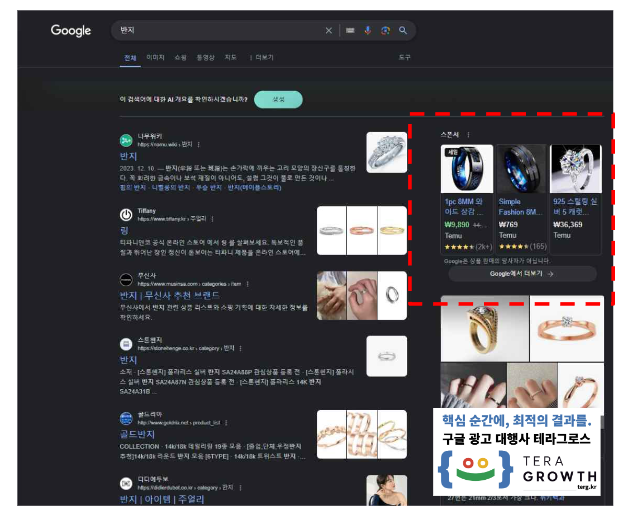Switch to the 동영상 tab
This screenshot has width=631, height=529.
pos(205,58)
